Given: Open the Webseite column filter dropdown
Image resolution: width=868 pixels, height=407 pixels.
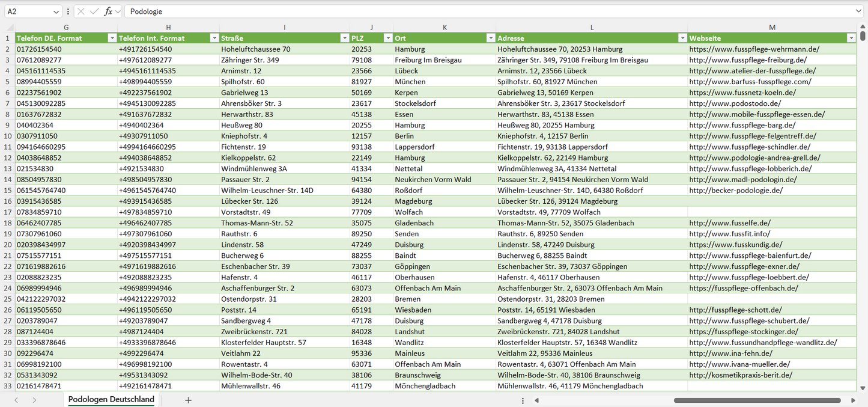Looking at the screenshot, I should pyautogui.click(x=851, y=38).
